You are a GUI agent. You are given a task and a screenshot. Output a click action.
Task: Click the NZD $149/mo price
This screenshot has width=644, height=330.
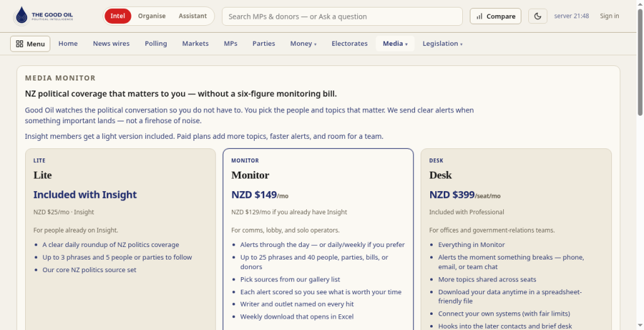coord(260,195)
